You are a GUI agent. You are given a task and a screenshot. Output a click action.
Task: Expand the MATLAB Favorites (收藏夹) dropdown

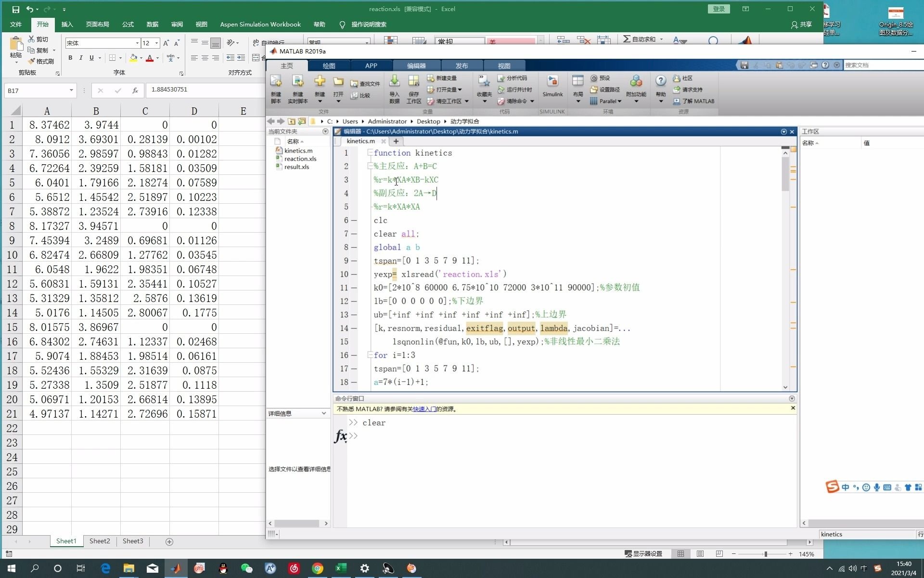pos(484,101)
